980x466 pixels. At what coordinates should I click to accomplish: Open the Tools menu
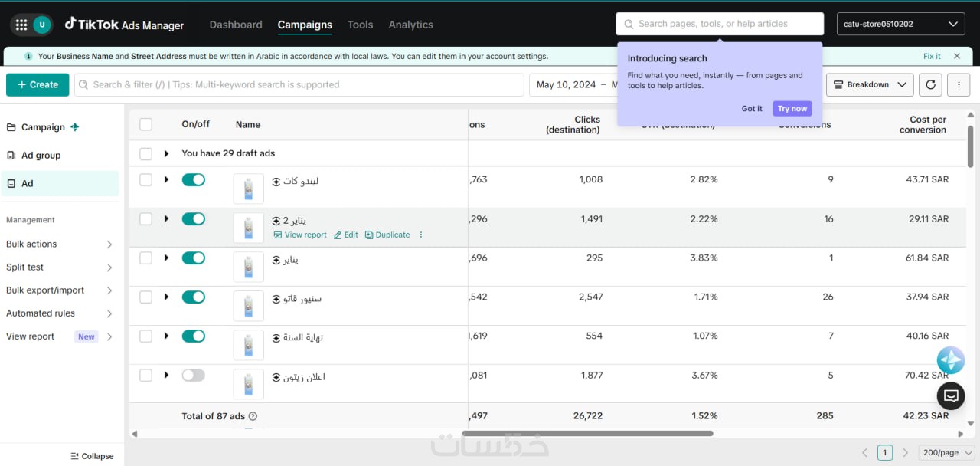point(360,25)
